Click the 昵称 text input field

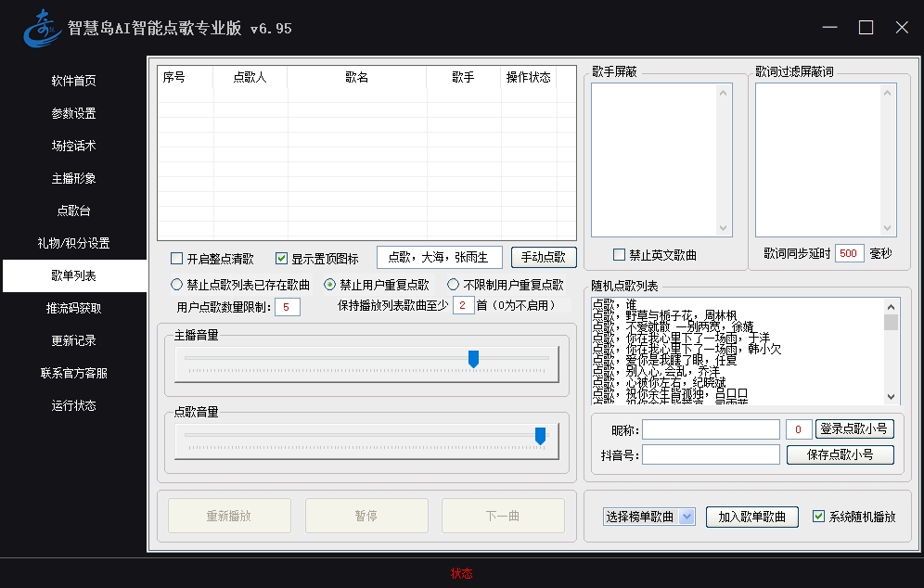point(711,429)
